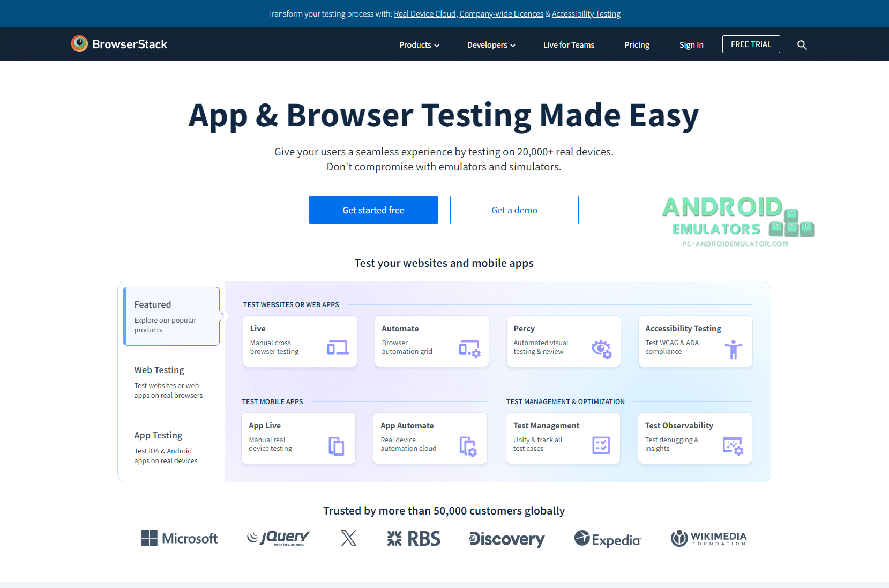Request a demo
Image resolution: width=889 pixels, height=588 pixels.
pyautogui.click(x=514, y=210)
